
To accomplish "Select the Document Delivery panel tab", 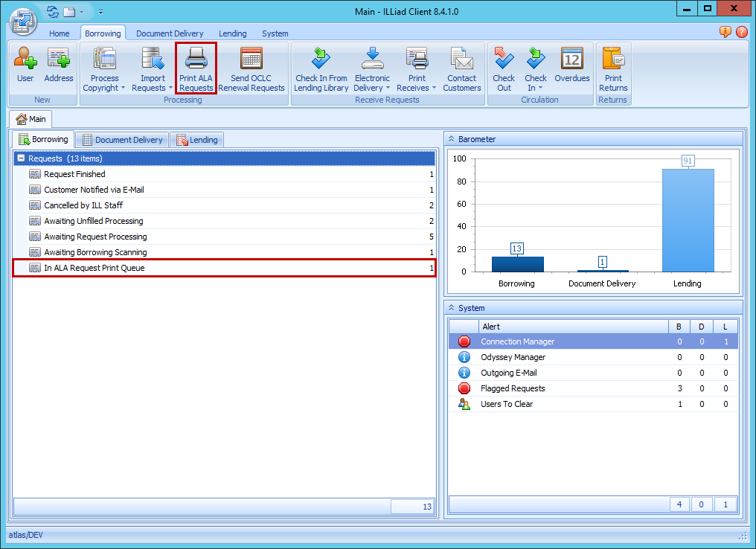I will click(x=122, y=140).
